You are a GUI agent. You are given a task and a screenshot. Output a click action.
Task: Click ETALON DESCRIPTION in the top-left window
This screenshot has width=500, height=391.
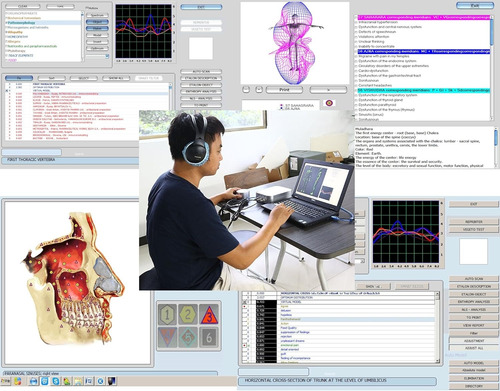tap(201, 78)
